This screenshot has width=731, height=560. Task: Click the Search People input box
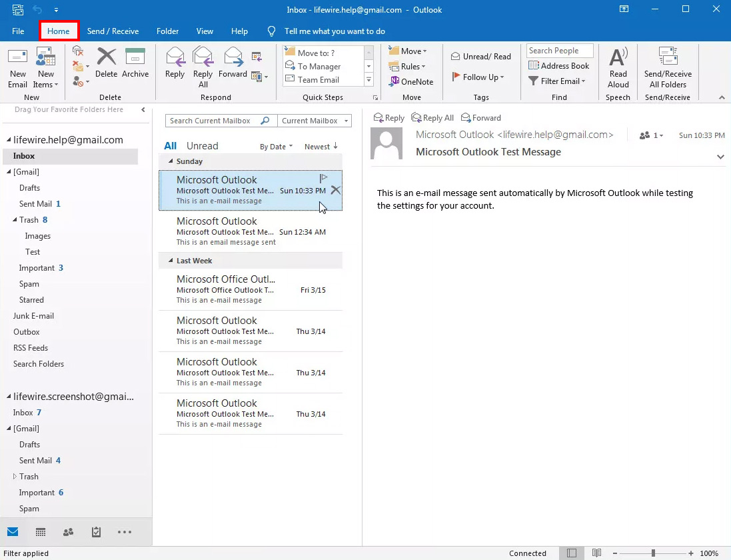559,51
